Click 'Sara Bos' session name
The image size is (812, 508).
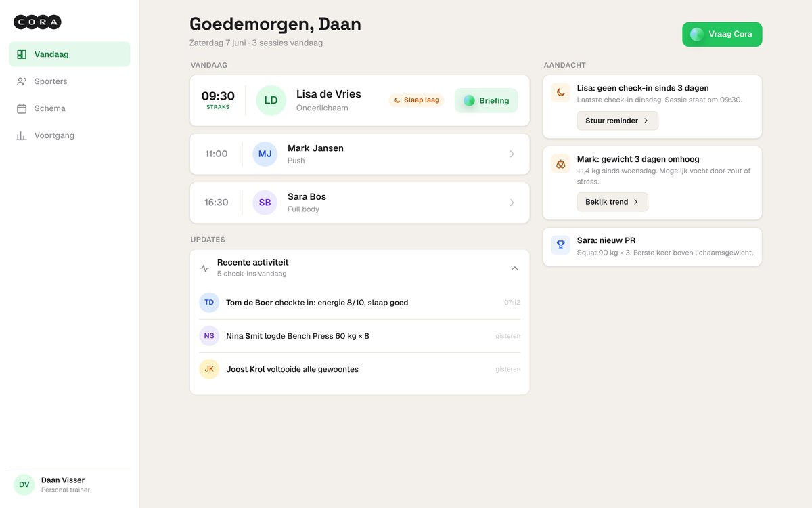pos(307,197)
